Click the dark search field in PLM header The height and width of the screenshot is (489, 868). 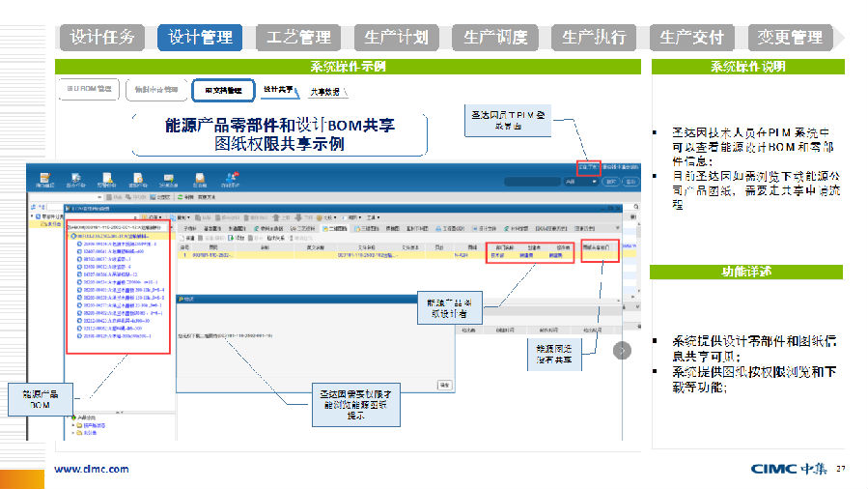pos(532,182)
